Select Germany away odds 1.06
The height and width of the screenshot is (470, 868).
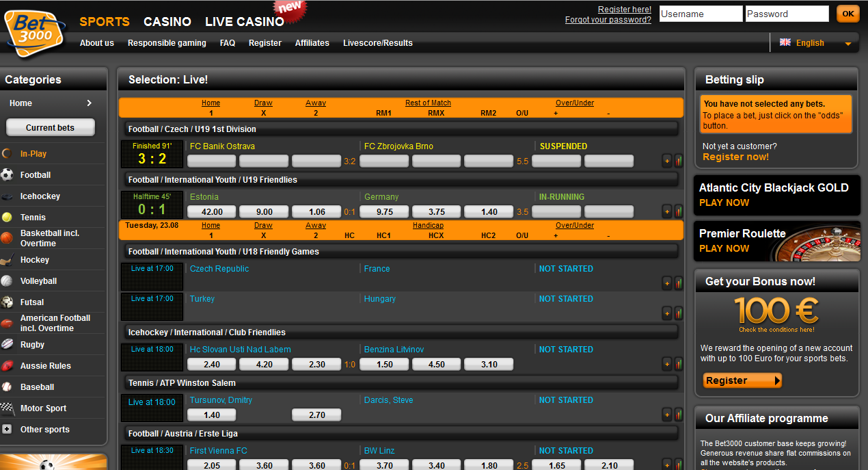point(316,212)
